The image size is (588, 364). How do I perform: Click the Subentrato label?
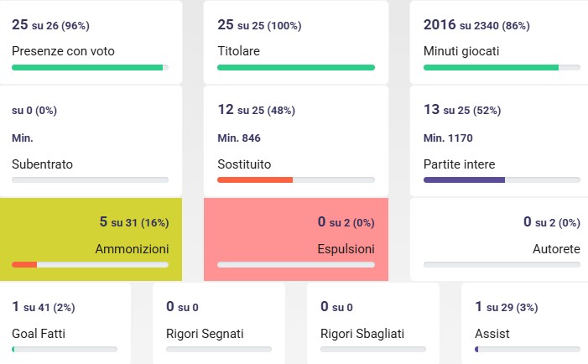pos(42,164)
